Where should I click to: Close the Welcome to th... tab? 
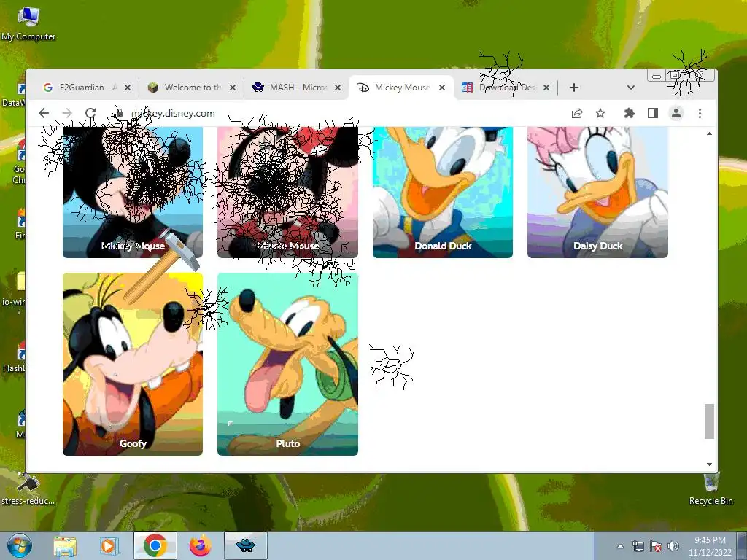(233, 87)
